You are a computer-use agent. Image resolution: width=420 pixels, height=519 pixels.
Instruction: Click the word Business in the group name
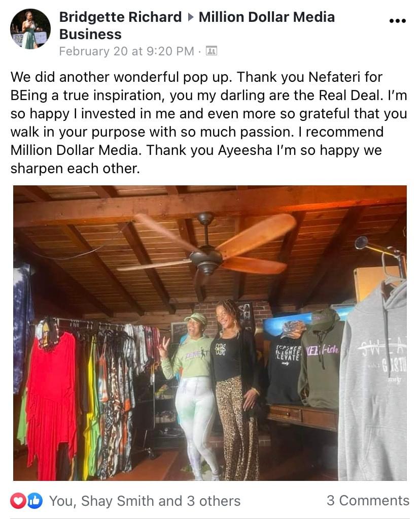[x=90, y=34]
